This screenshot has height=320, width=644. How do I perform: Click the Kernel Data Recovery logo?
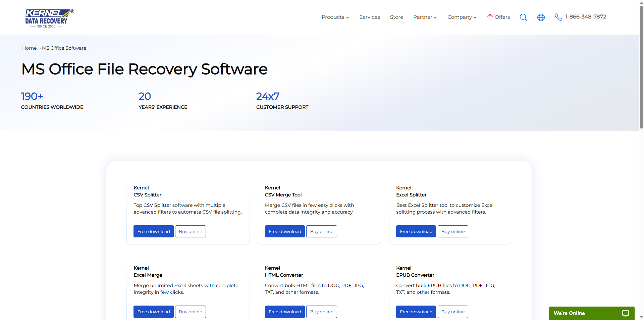point(49,18)
